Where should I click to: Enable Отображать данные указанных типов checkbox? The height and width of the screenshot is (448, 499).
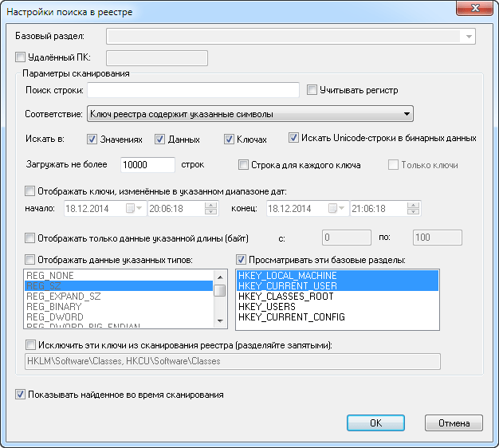click(x=29, y=260)
